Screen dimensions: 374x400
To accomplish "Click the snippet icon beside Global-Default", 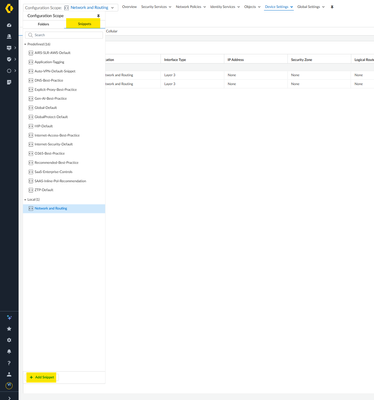I will 31,108.
